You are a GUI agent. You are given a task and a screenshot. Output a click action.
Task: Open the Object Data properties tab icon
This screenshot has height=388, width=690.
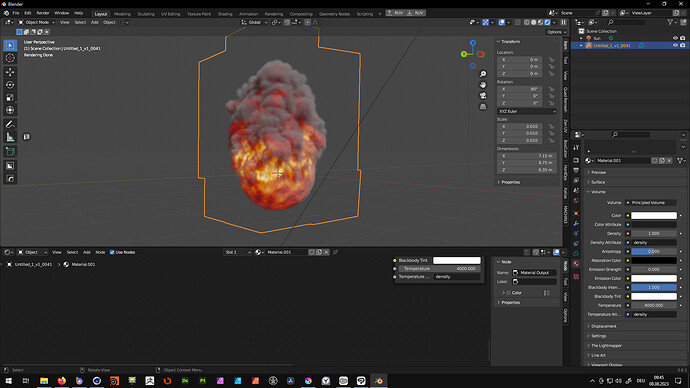pyautogui.click(x=576, y=253)
